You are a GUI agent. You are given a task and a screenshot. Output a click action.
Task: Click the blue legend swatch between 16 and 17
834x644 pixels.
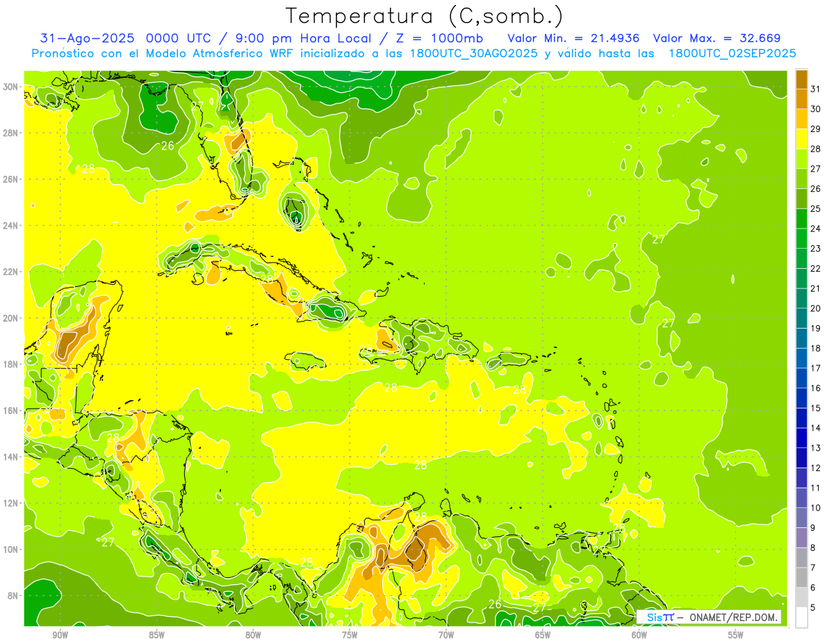tap(801, 378)
